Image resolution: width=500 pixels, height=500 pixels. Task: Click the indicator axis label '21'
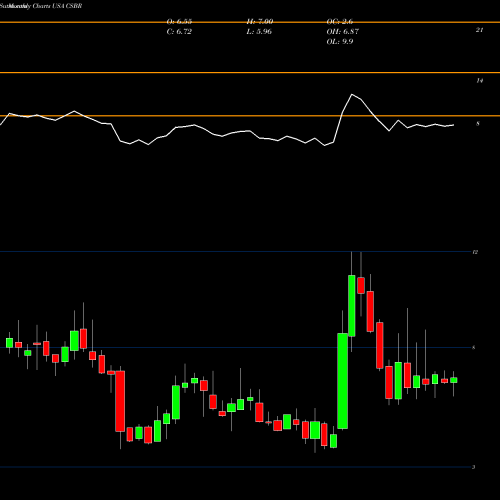click(x=479, y=30)
